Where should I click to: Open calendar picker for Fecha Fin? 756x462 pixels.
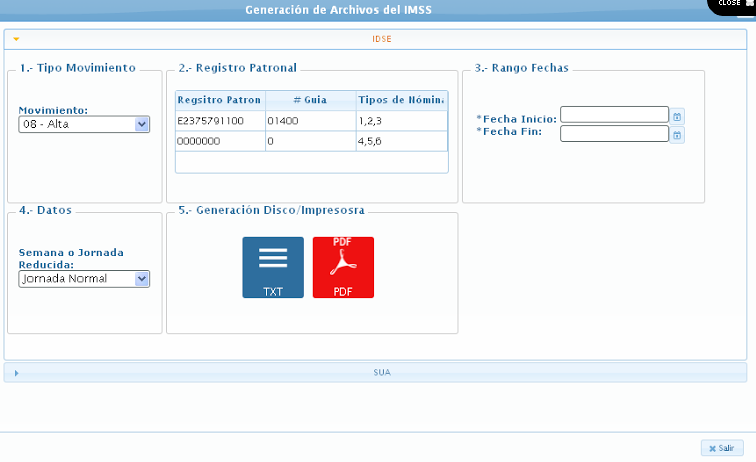click(x=677, y=134)
